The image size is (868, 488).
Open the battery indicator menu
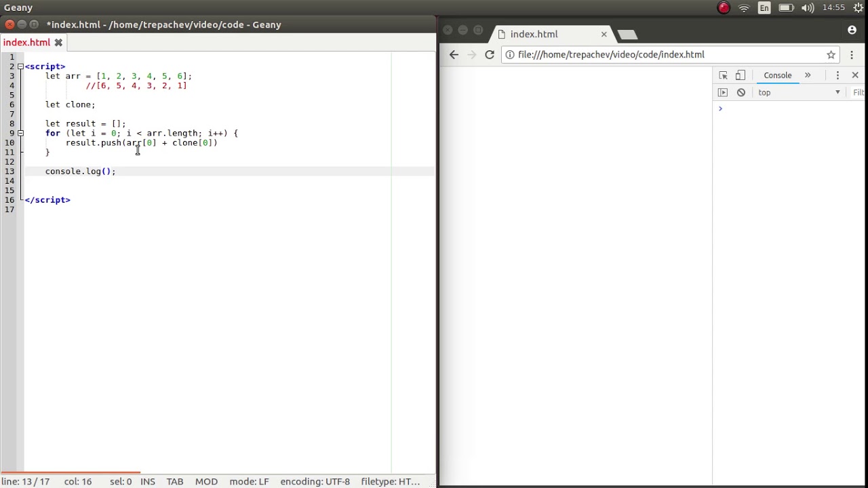coord(786,7)
